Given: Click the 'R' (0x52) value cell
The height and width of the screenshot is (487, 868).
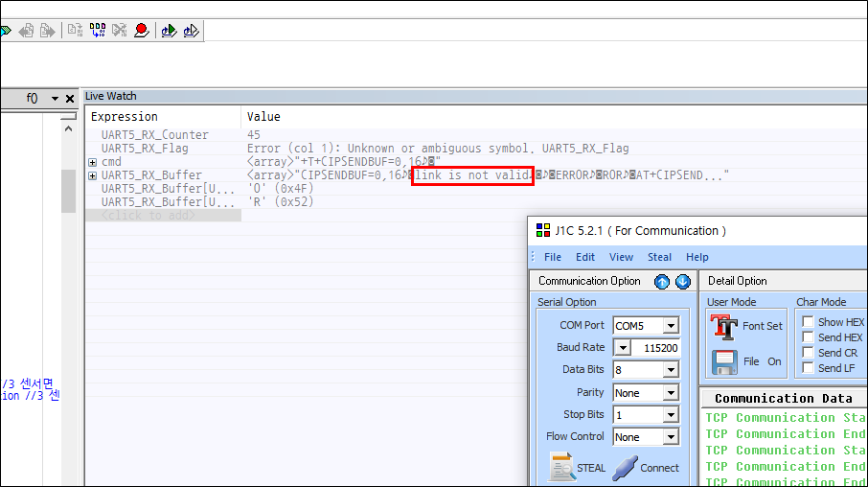Looking at the screenshot, I should [280, 201].
